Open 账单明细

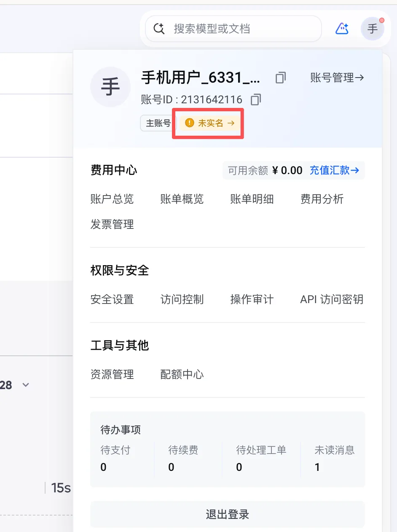tap(252, 199)
